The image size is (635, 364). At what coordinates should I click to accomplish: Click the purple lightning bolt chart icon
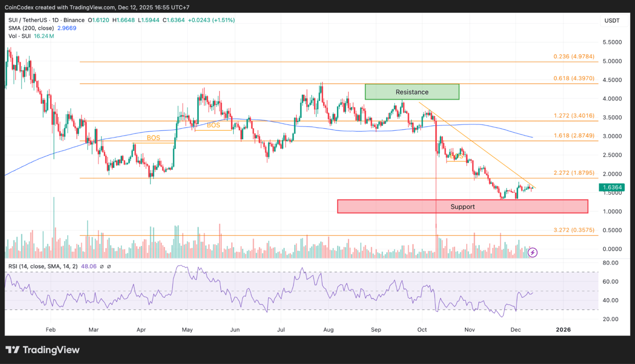533,253
